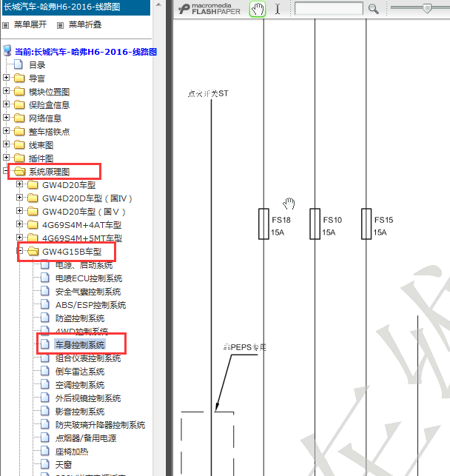Screen dimensions: 450x476
Task: Click the 菜单折叠 list icon
Action: (61, 25)
